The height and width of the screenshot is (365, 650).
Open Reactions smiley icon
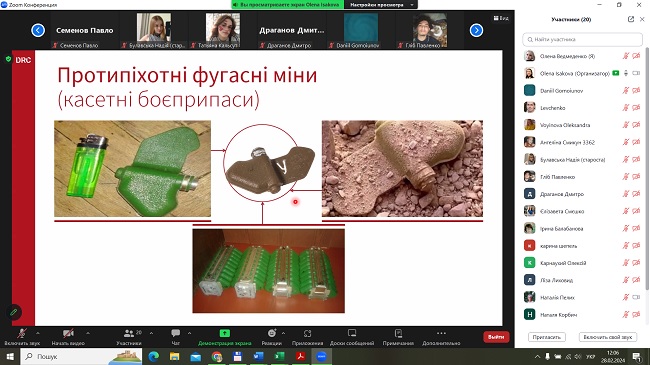(272, 333)
